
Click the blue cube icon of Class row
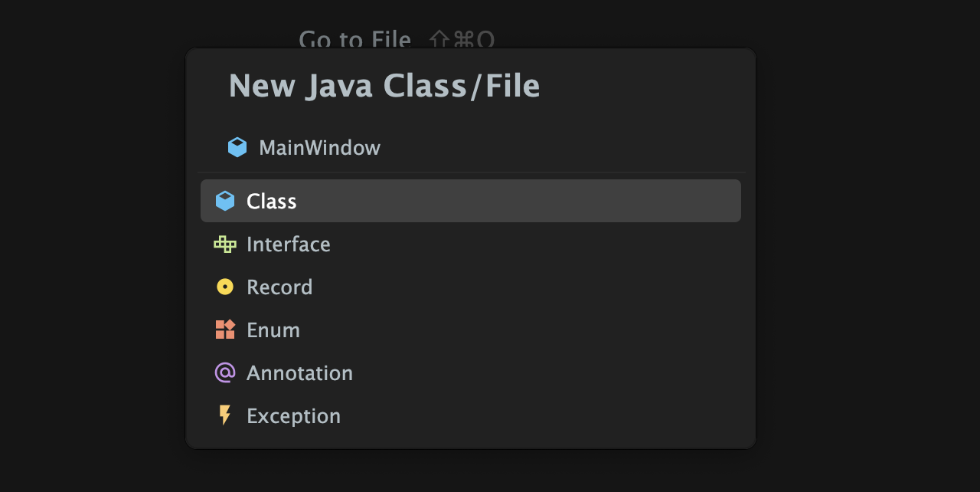(225, 201)
